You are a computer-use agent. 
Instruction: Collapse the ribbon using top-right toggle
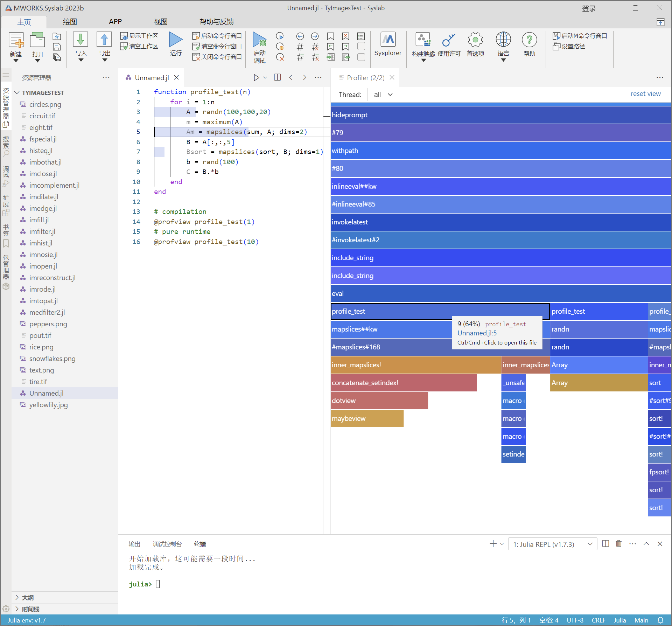(x=660, y=22)
